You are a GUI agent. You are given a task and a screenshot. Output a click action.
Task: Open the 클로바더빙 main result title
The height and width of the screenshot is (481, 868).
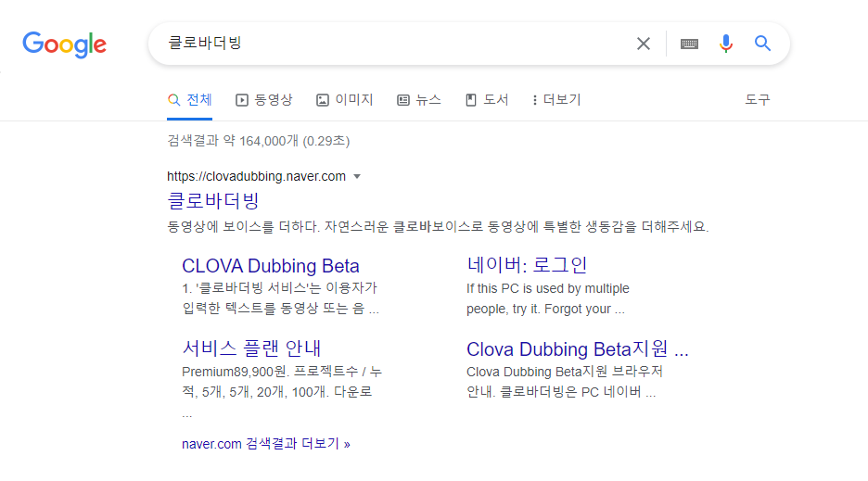pyautogui.click(x=213, y=200)
